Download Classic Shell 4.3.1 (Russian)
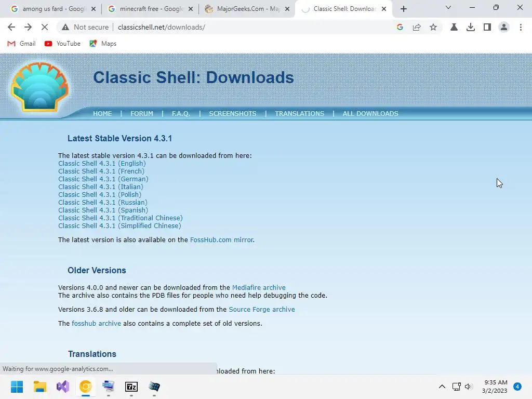532x399 pixels. click(x=102, y=203)
